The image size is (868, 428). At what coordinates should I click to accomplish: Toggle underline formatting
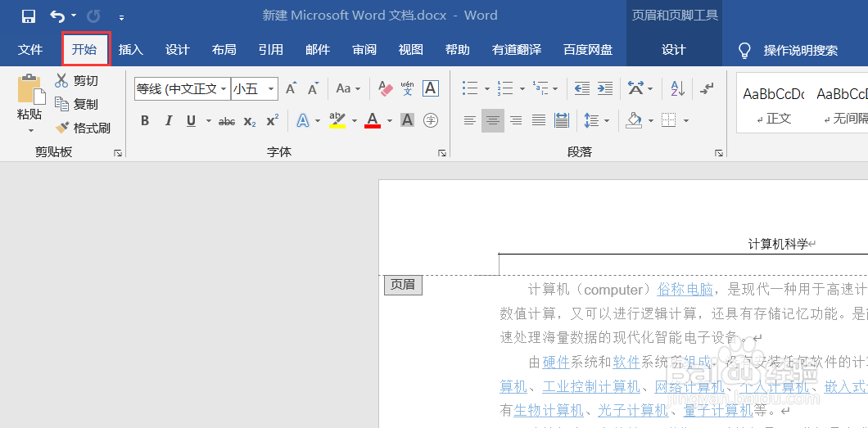(192, 120)
